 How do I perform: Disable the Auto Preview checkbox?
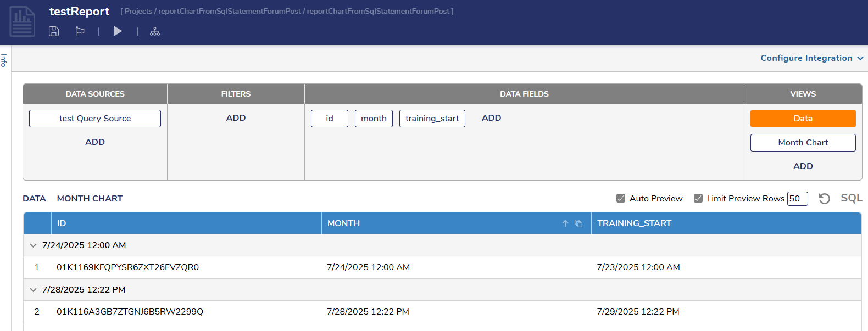(621, 199)
